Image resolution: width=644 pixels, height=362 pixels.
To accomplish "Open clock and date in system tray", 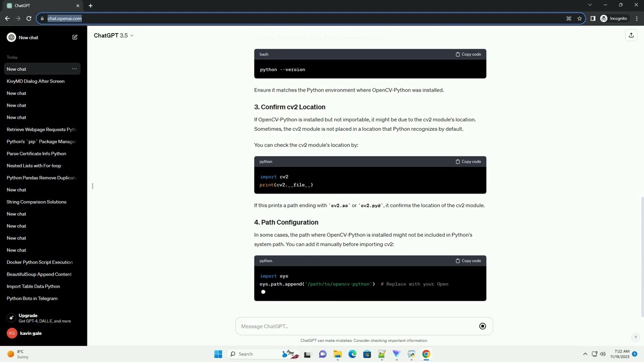I will [x=620, y=354].
